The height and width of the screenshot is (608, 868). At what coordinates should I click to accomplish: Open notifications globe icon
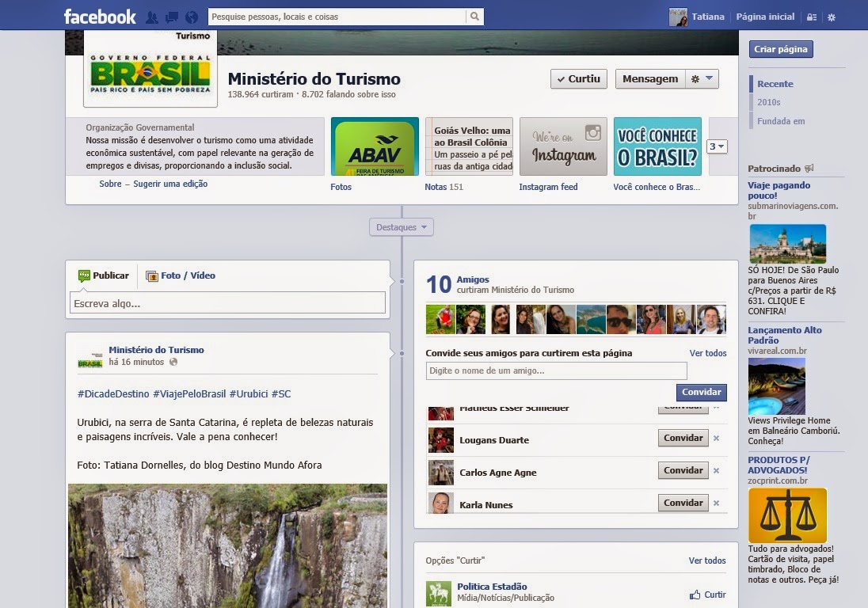[192, 17]
